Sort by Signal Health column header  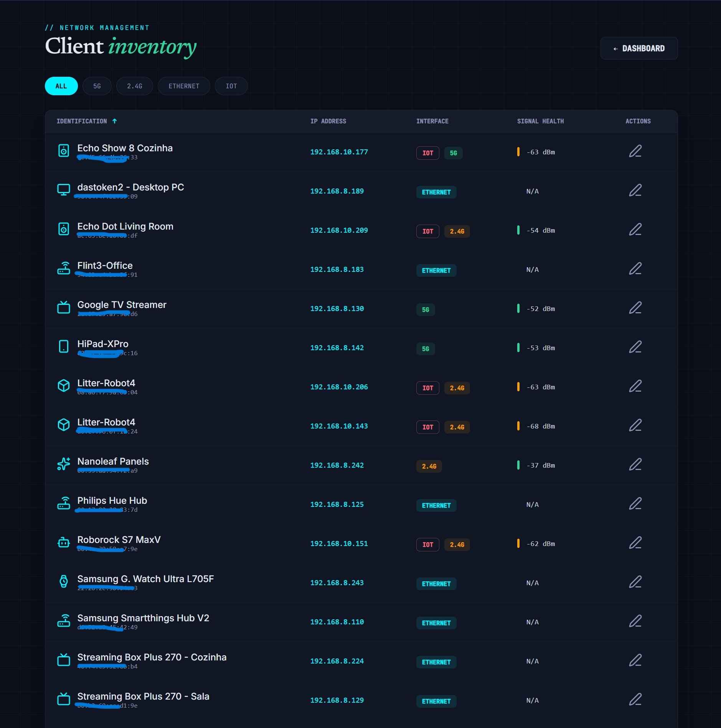[540, 121]
